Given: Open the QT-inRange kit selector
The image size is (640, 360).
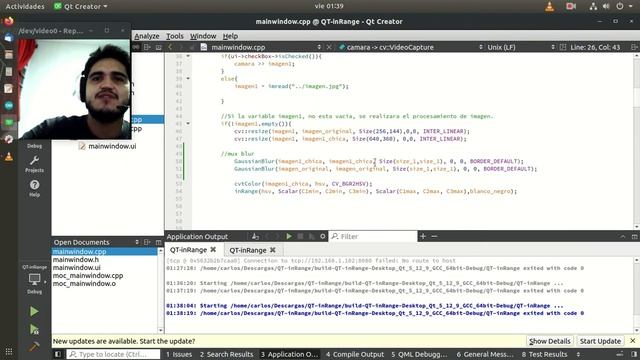Looking at the screenshot, I should [34, 279].
